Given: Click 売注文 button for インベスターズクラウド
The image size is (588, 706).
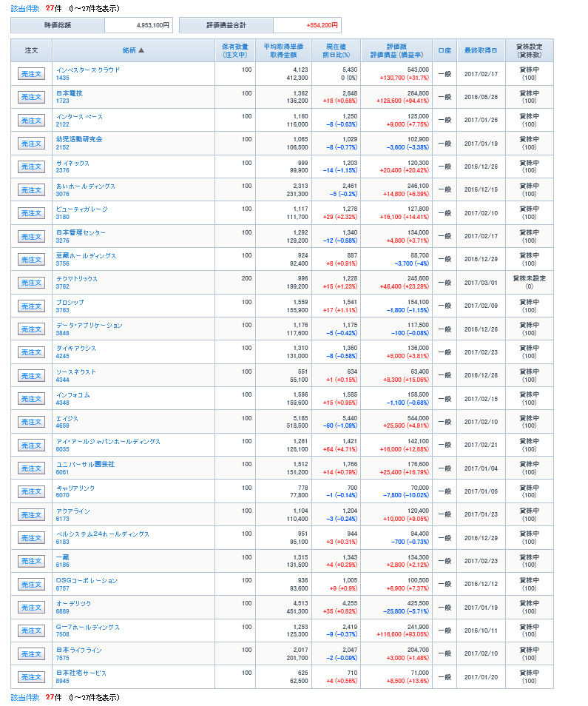Looking at the screenshot, I should (31, 74).
